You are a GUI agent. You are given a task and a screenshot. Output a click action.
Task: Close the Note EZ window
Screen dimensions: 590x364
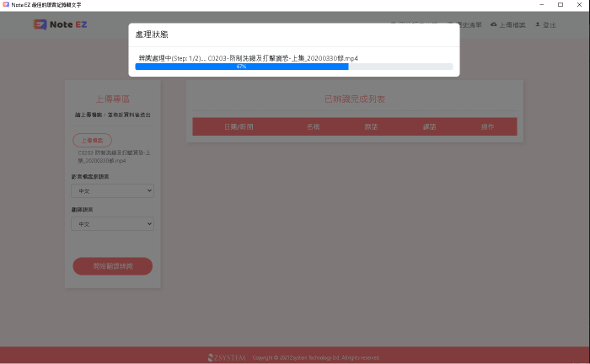click(581, 5)
